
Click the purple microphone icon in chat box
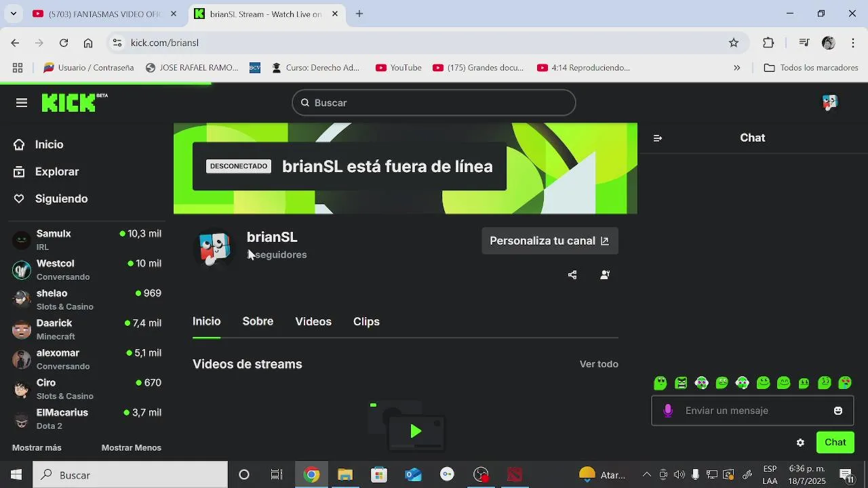pos(668,411)
